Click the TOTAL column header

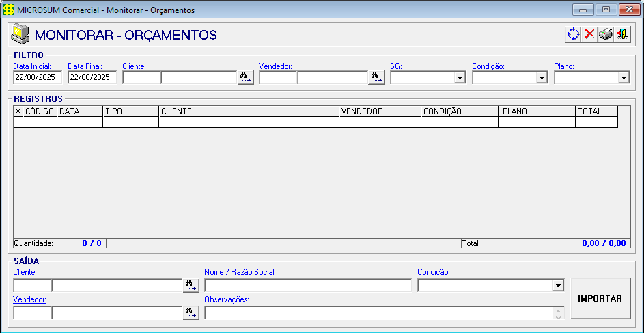pos(596,111)
